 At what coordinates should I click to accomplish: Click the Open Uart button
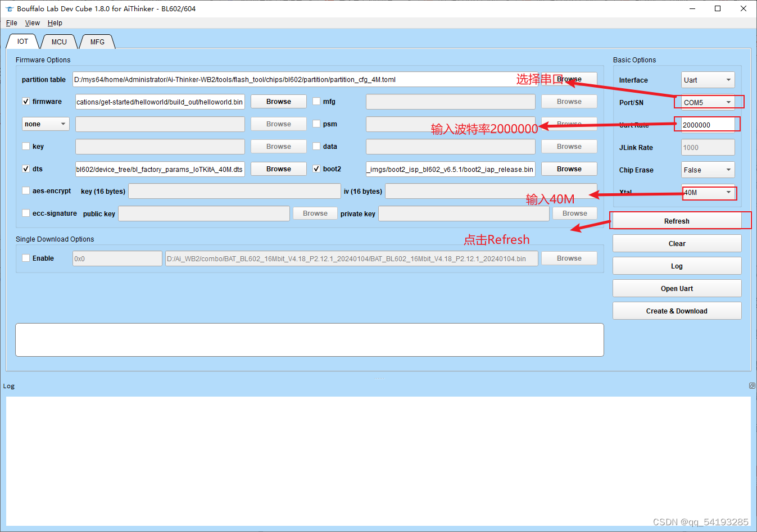tap(677, 289)
